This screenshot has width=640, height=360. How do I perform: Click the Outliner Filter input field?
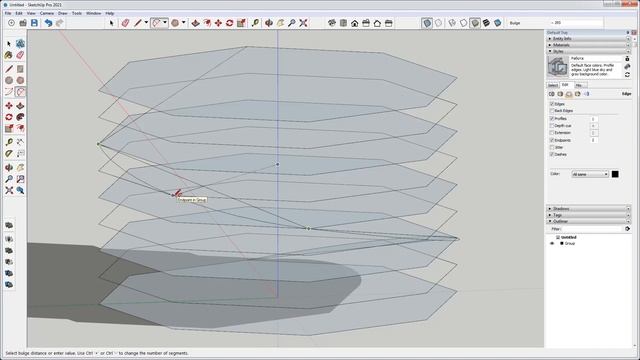592,229
